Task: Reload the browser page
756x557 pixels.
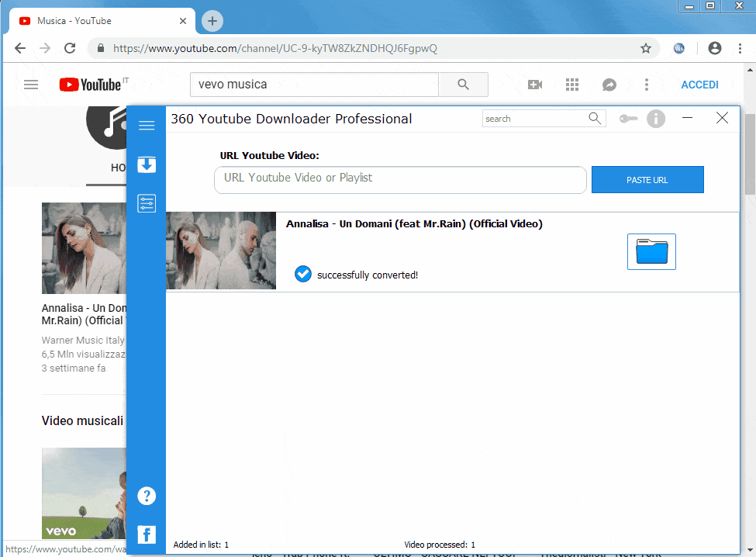Action: point(70,48)
